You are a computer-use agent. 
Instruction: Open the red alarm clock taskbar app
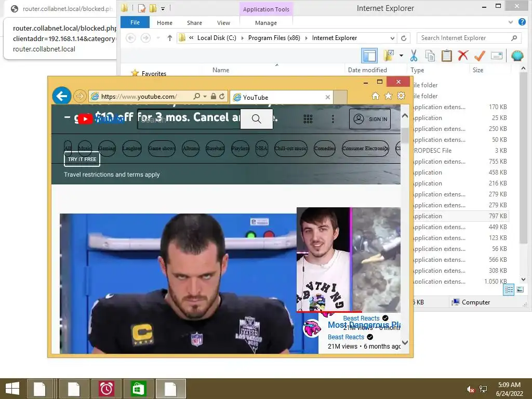coord(106,389)
